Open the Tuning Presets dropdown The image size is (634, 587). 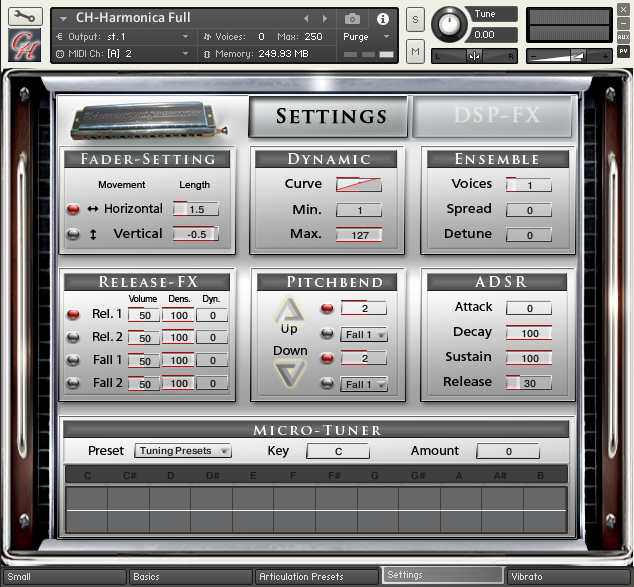tap(183, 450)
